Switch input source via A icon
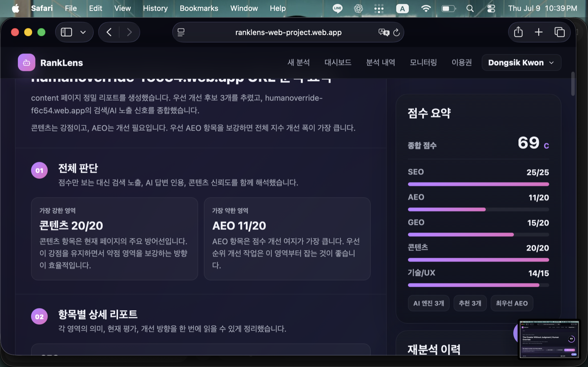The width and height of the screenshot is (588, 367). 402,8
